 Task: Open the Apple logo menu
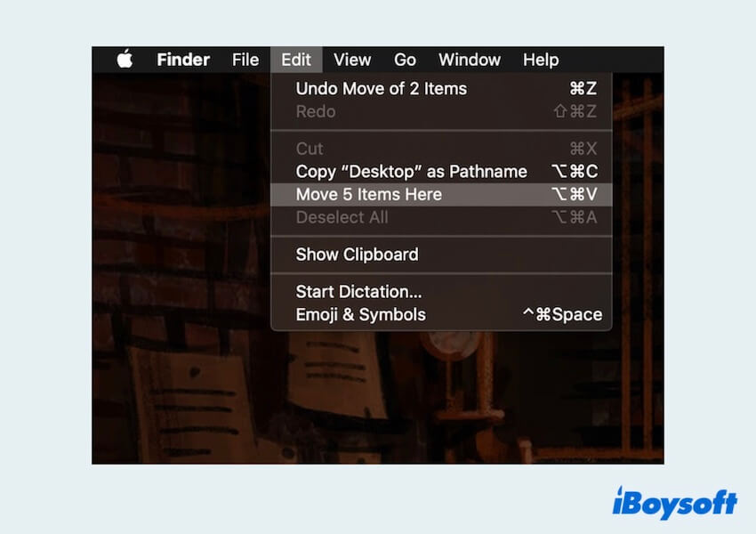[x=125, y=60]
